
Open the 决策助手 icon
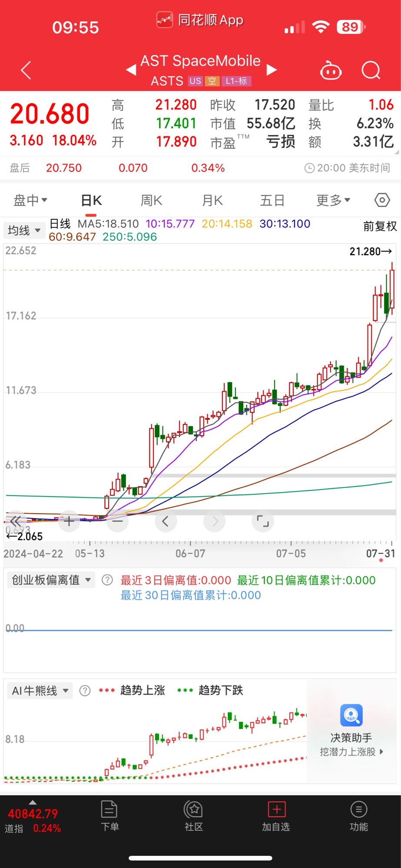351,715
